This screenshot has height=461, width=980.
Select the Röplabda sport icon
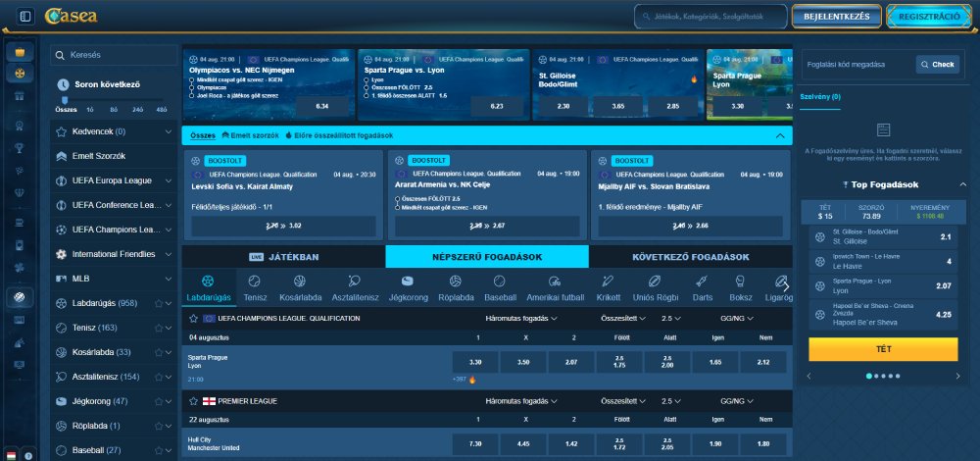455,287
